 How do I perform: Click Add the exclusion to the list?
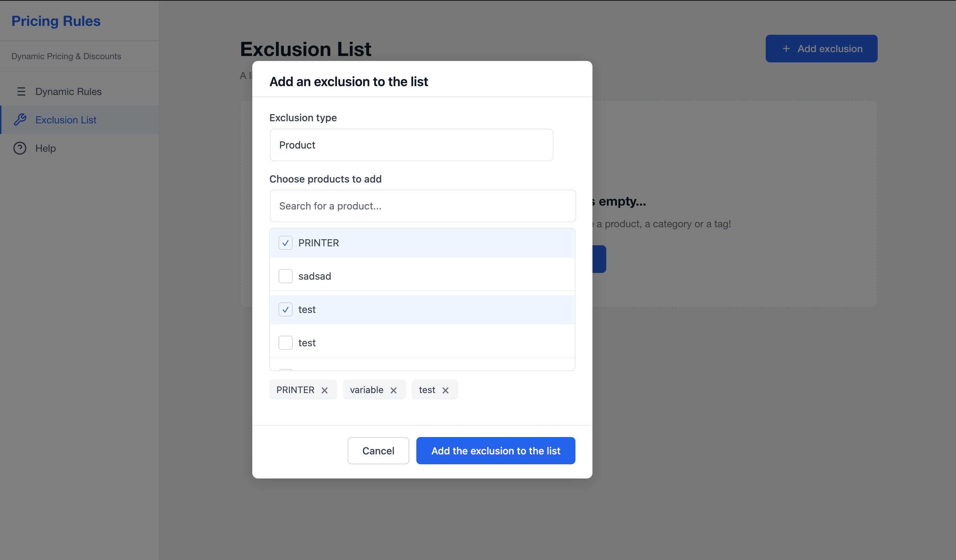click(495, 451)
